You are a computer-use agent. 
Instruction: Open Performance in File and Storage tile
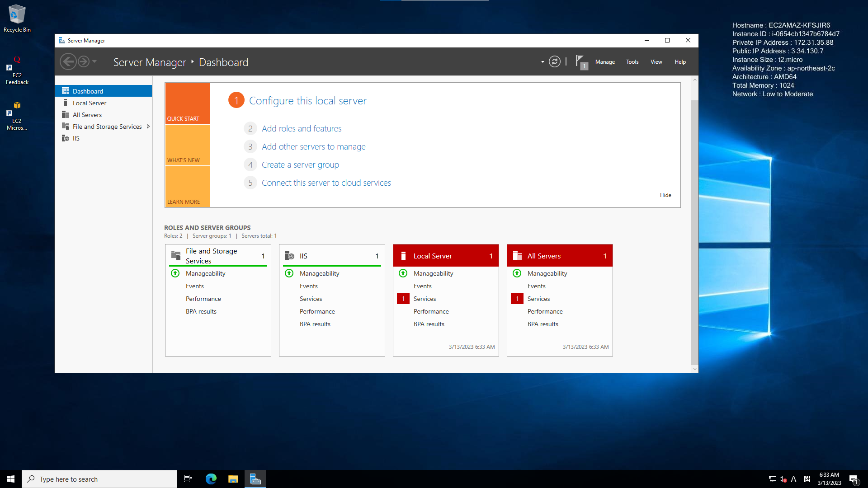point(203,299)
